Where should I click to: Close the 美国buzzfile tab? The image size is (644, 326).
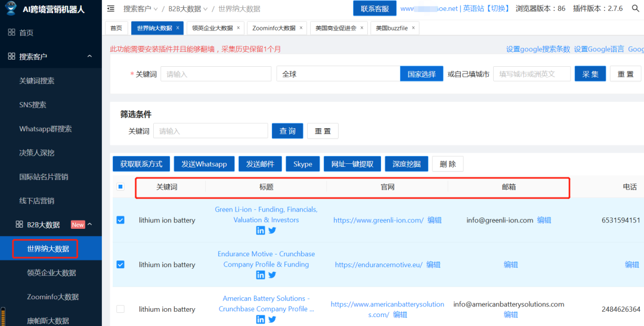coord(413,28)
